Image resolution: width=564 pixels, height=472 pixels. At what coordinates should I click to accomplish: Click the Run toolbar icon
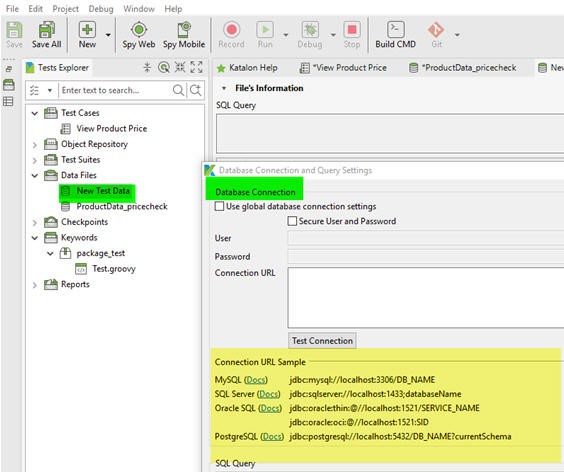(265, 35)
